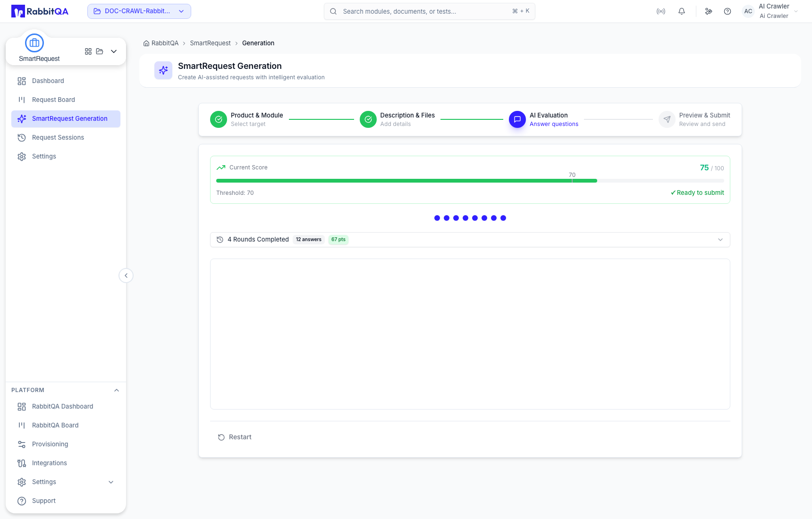Viewport: 812px width, 519px height.
Task: Open Support under Platform
Action: 66,501
